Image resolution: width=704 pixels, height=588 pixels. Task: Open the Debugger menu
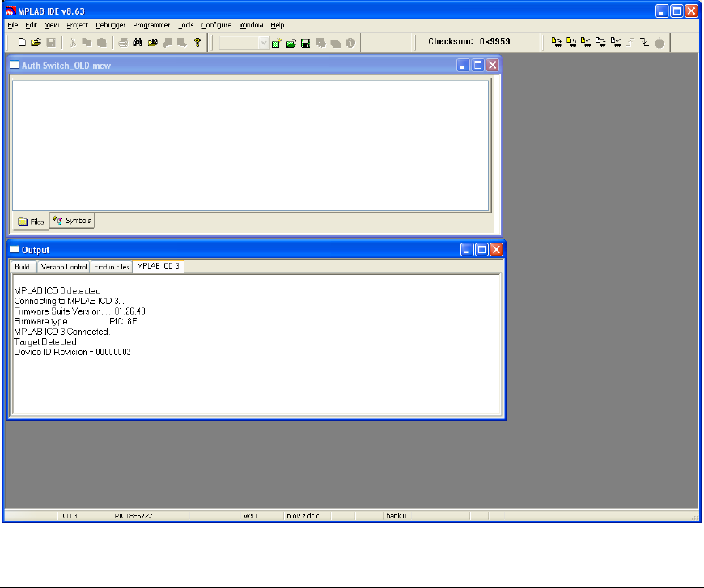pos(110,25)
